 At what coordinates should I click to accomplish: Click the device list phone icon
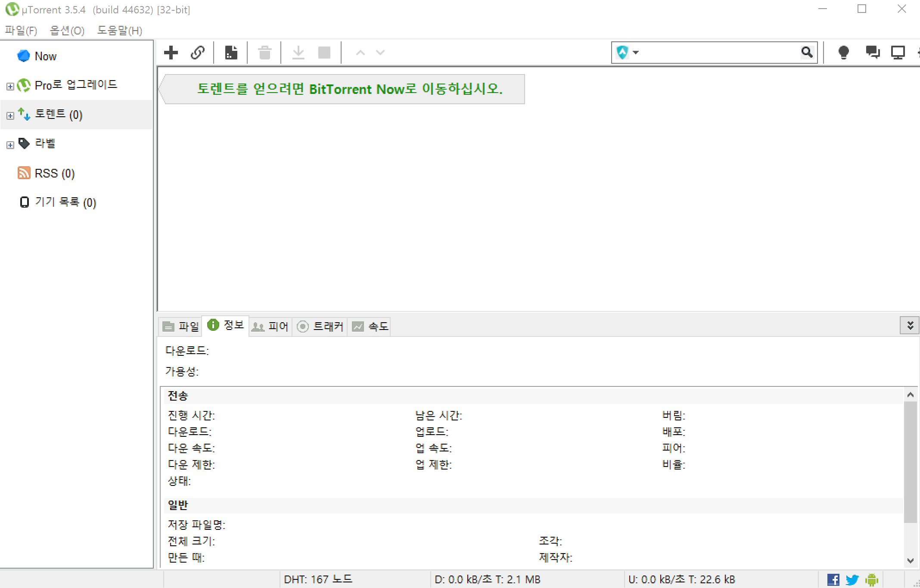coord(25,202)
